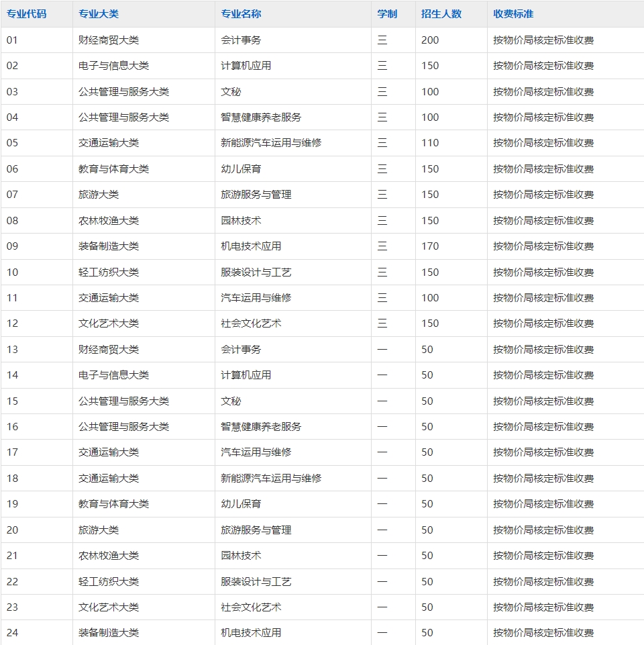The height and width of the screenshot is (645, 644).
Task: Click 文秘 in row 03
Action: [231, 92]
